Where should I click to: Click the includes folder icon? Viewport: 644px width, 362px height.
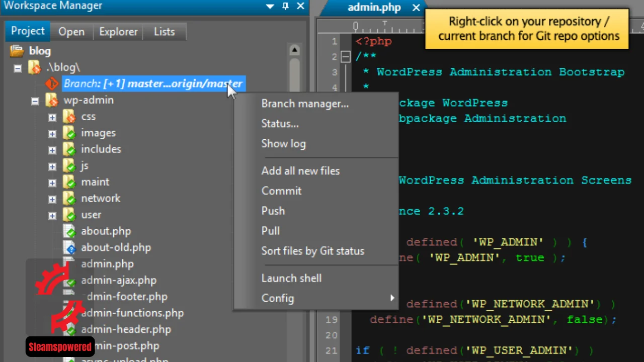pyautogui.click(x=69, y=149)
